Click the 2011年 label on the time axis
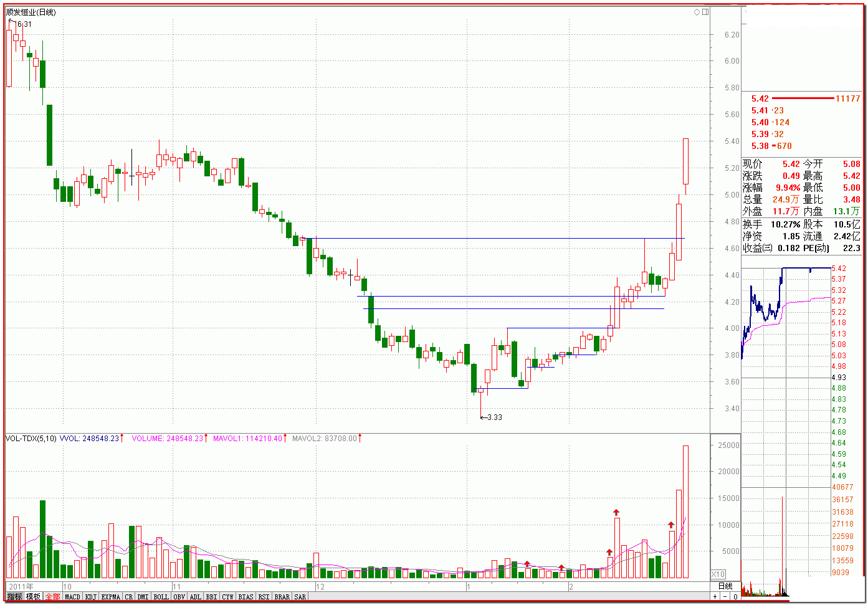This screenshot has width=868, height=605. [21, 586]
